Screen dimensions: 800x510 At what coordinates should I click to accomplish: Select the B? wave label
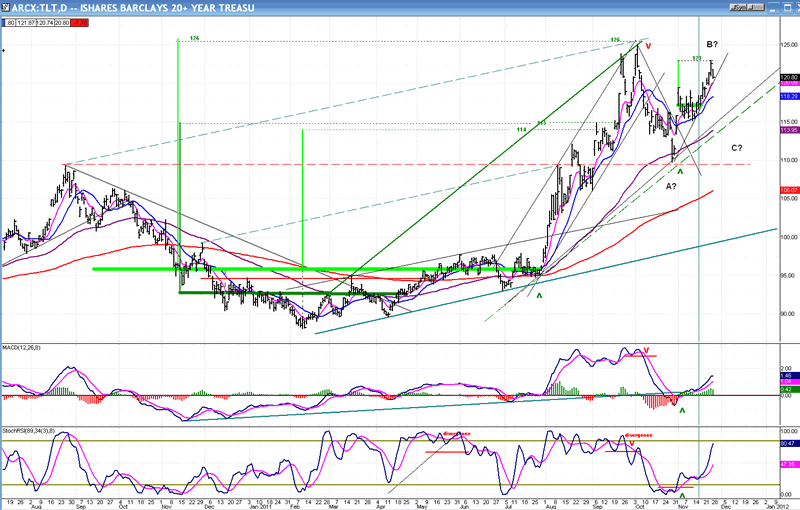[x=713, y=45]
